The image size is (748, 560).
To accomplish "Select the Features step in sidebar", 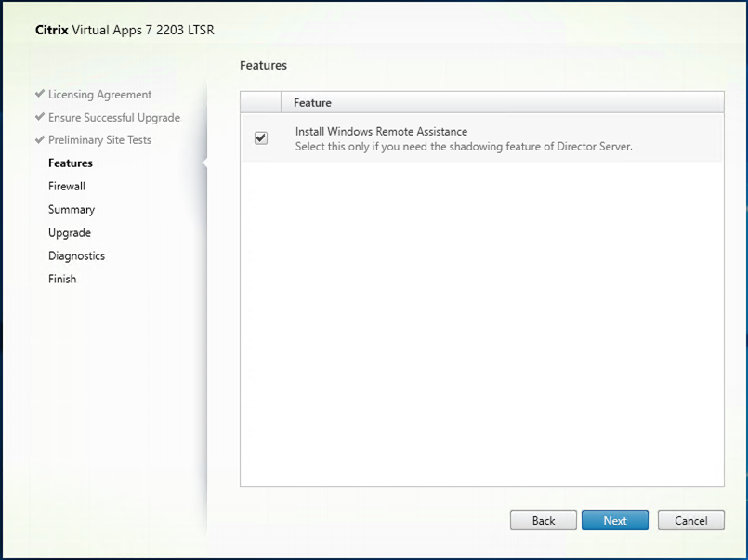I will pos(70,163).
